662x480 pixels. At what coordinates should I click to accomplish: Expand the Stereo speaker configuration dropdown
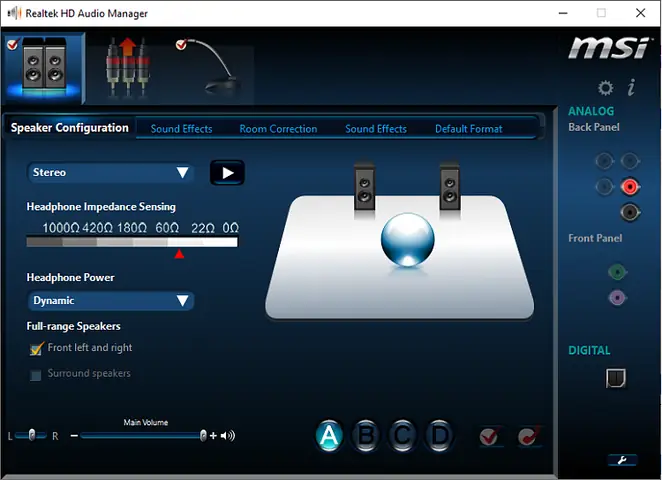(111, 172)
